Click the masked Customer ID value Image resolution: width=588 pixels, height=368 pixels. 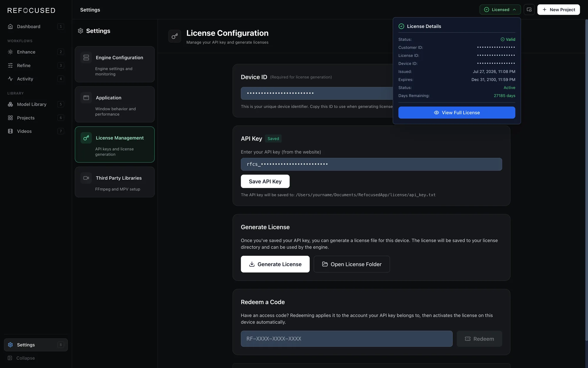496,47
